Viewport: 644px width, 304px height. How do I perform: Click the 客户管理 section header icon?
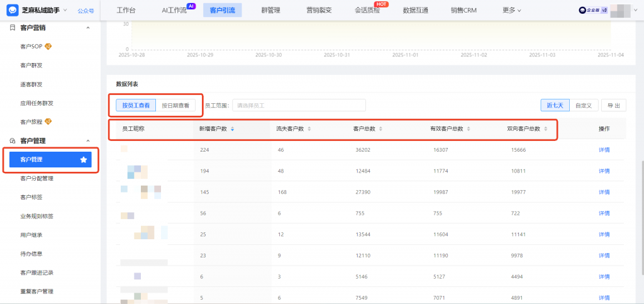13,141
